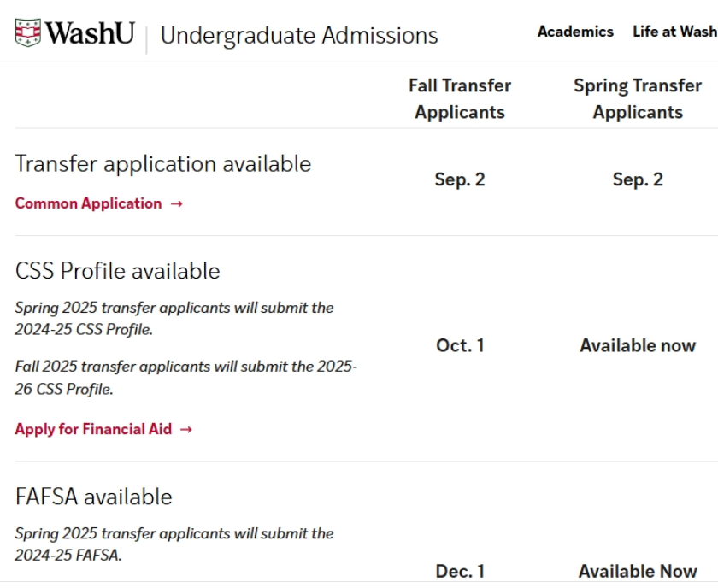Follow the Apply for Financial Aid link
The height and width of the screenshot is (588, 718).
[x=93, y=429]
